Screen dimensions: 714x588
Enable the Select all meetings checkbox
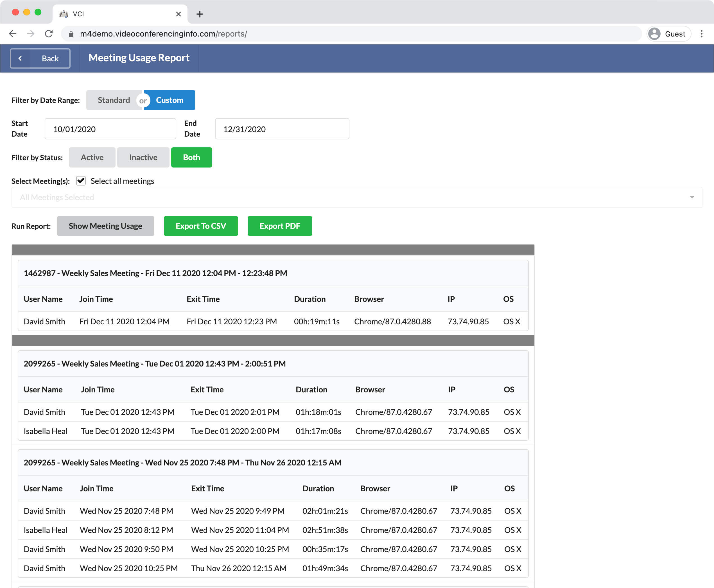pos(82,180)
